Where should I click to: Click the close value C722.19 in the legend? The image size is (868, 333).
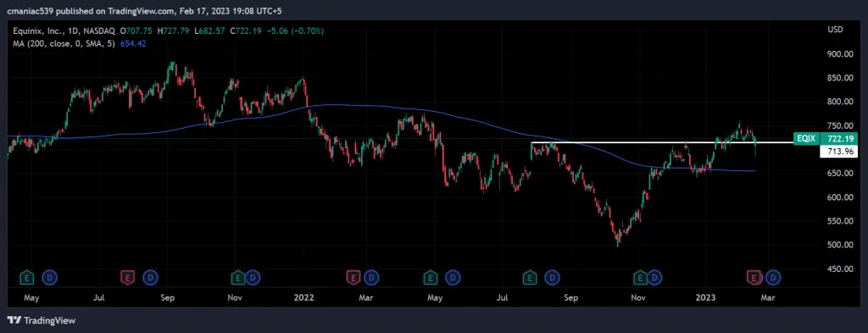245,31
